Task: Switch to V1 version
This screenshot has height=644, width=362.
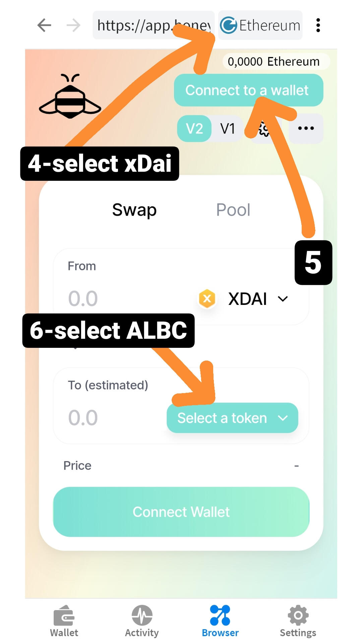Action: click(x=227, y=128)
